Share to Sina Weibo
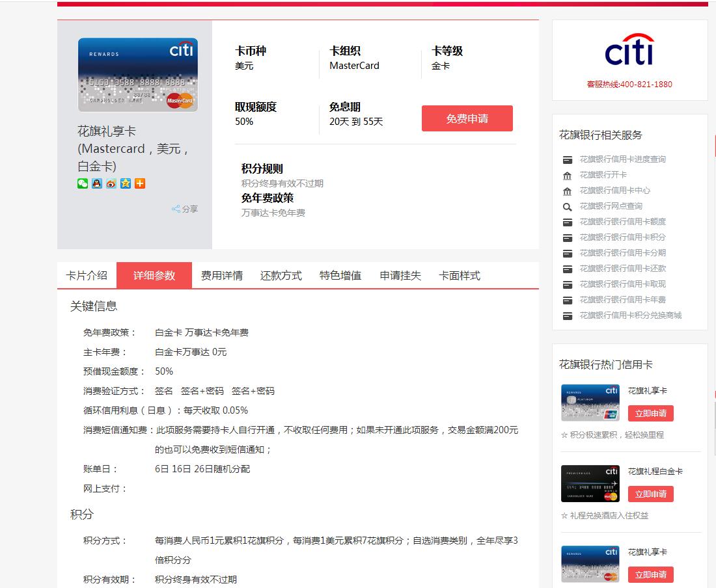The height and width of the screenshot is (588, 716). click(x=111, y=183)
